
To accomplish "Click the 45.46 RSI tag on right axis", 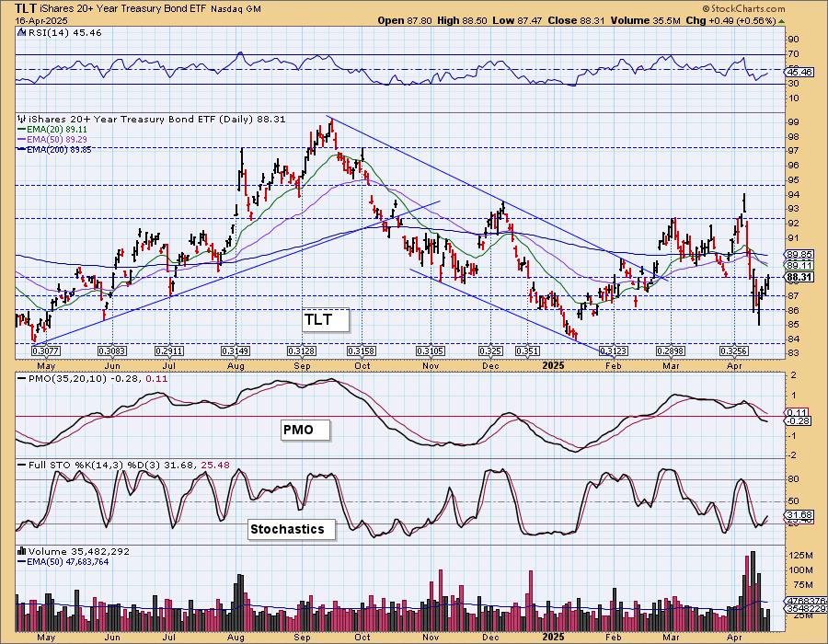I will pos(799,73).
